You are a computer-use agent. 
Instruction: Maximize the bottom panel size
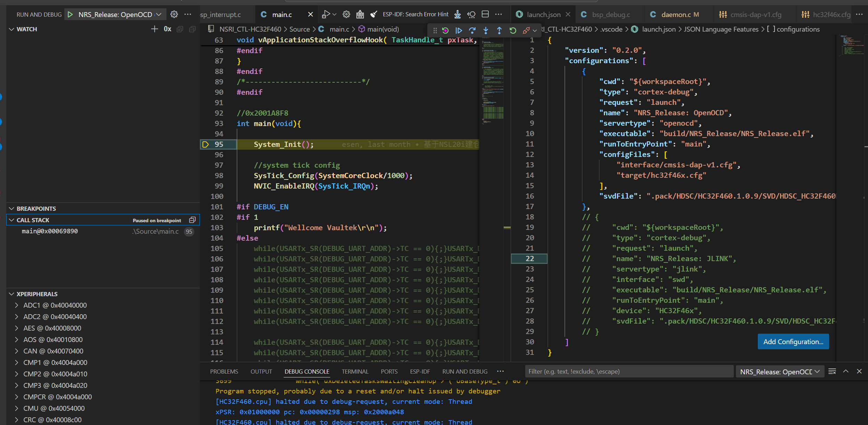click(x=846, y=371)
